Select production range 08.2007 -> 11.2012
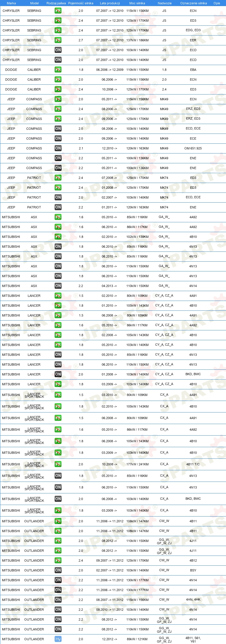226x644 pixels. [x=110, y=600]
